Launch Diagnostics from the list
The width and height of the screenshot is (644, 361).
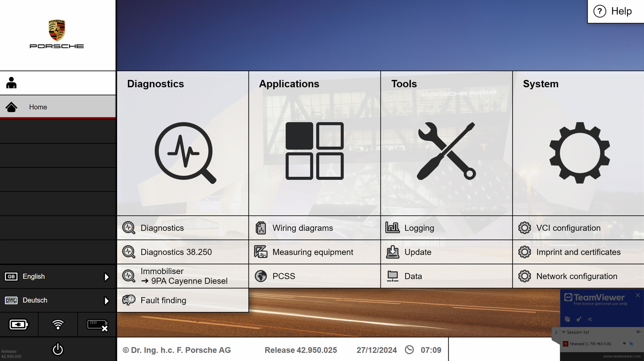183,228
